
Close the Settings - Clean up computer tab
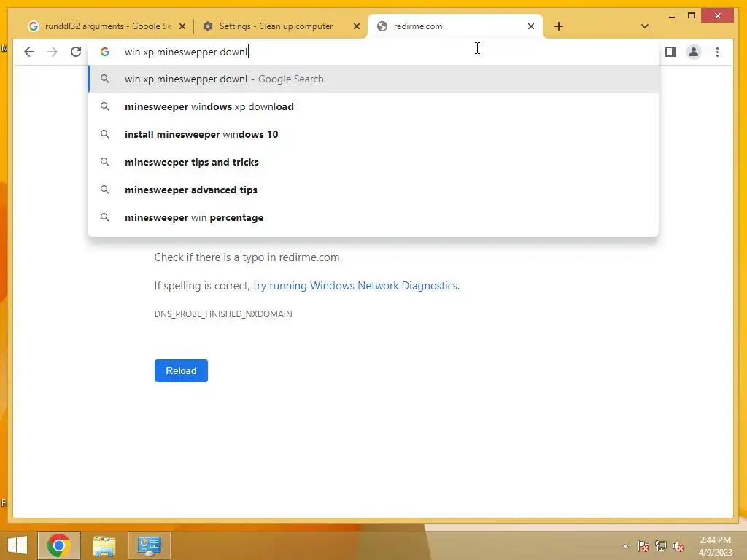(x=356, y=26)
